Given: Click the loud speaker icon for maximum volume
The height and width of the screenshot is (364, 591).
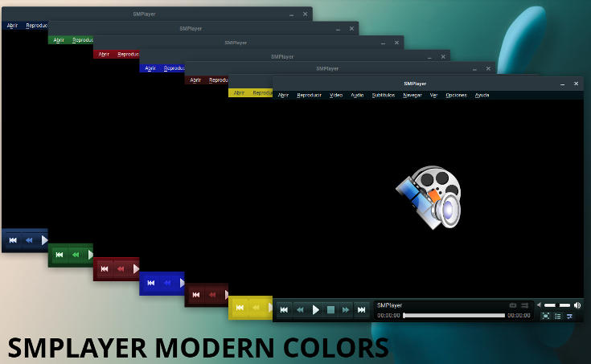Looking at the screenshot, I should pyautogui.click(x=577, y=305).
